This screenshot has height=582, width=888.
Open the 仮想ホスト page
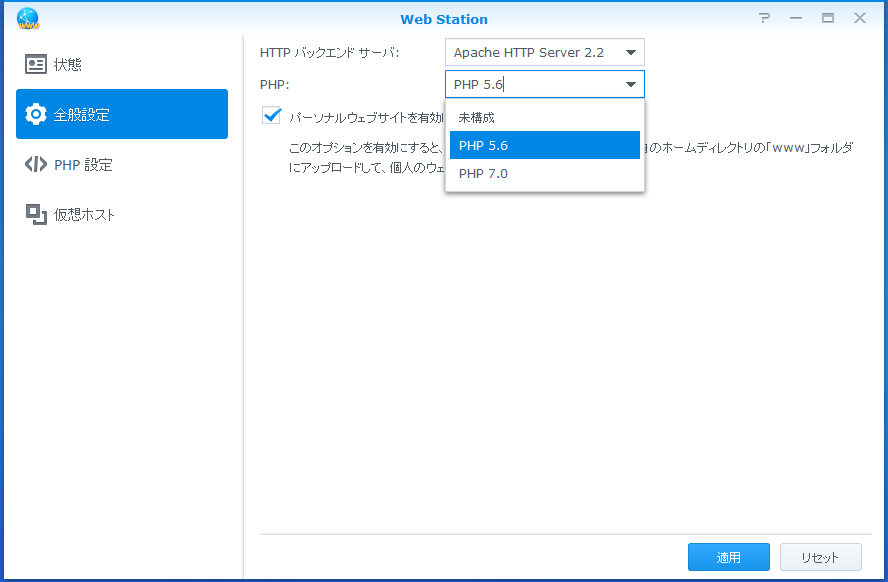(122, 215)
